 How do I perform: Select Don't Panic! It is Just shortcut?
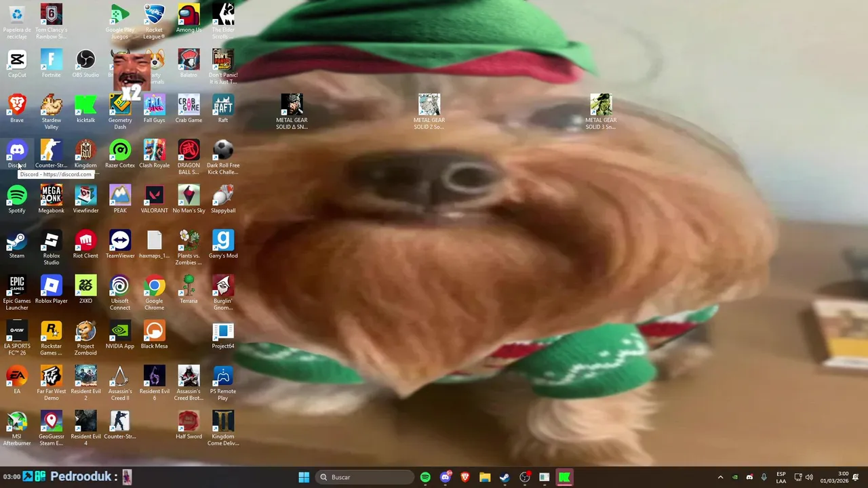[223, 66]
